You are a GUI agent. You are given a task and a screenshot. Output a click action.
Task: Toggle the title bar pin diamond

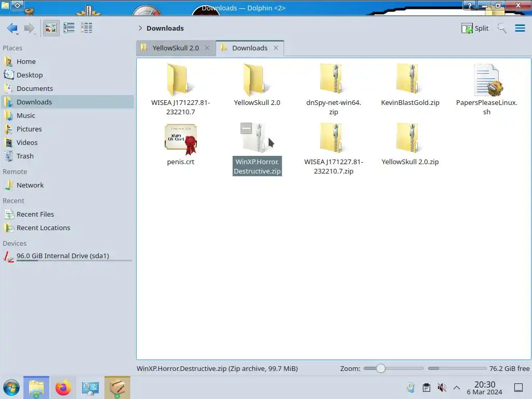point(18,5)
